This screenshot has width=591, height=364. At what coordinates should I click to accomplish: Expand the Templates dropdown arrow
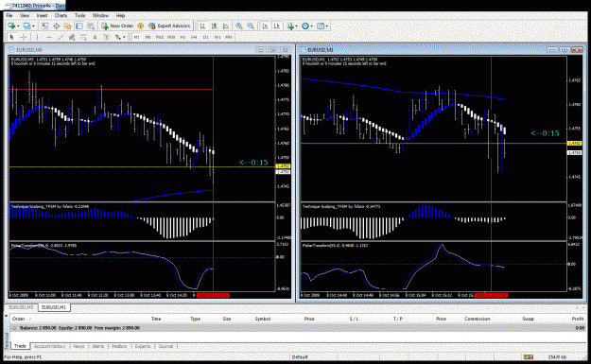pyautogui.click(x=326, y=26)
